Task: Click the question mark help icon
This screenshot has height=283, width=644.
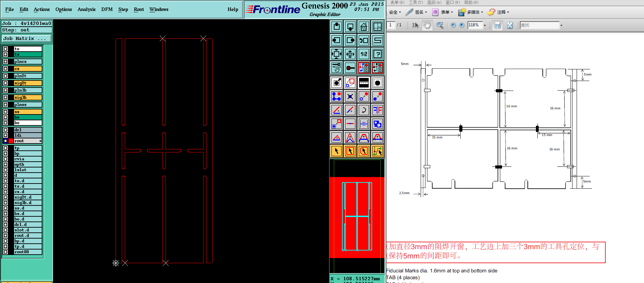Action: [x=378, y=54]
